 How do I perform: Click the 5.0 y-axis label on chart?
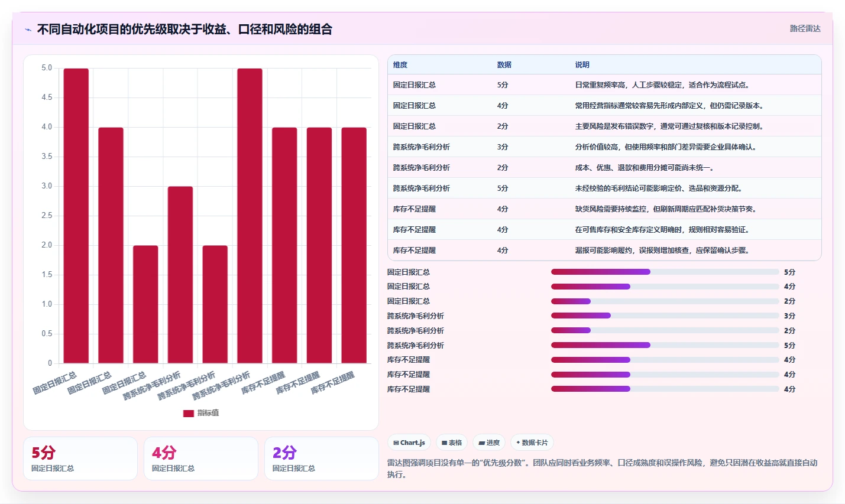pos(47,68)
